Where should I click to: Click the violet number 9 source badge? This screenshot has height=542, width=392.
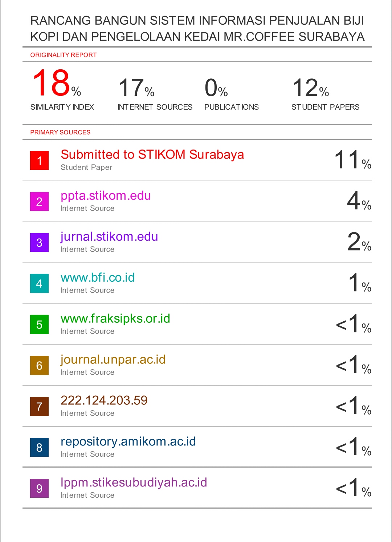coord(39,489)
